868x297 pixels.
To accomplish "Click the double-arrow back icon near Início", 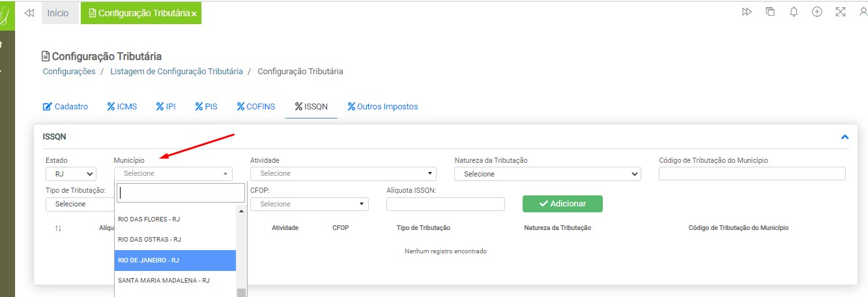I will (x=29, y=13).
